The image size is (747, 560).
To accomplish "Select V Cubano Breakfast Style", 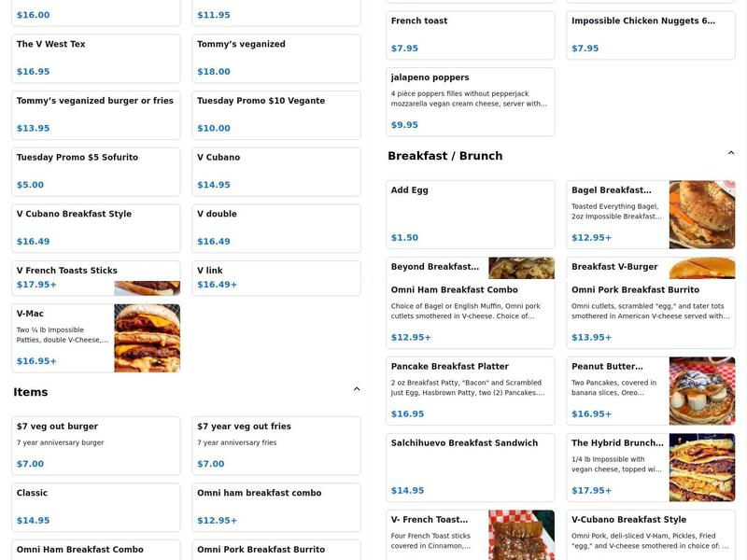I will point(95,228).
